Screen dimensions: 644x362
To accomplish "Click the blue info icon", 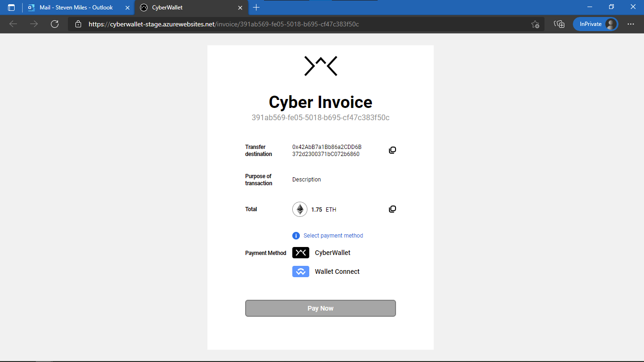I will pyautogui.click(x=296, y=236).
